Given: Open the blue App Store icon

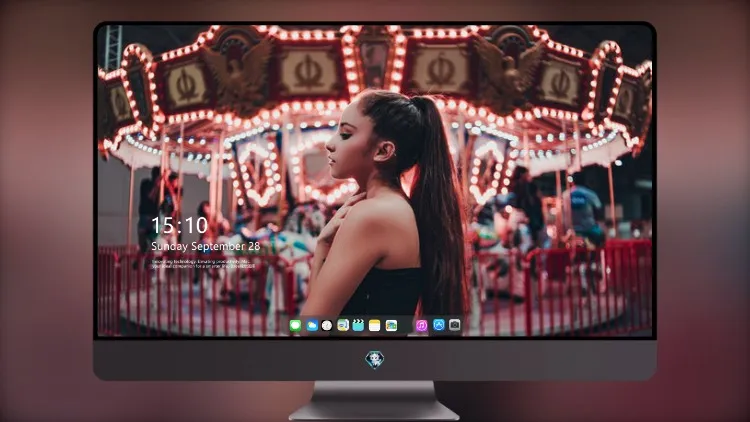Looking at the screenshot, I should (439, 325).
